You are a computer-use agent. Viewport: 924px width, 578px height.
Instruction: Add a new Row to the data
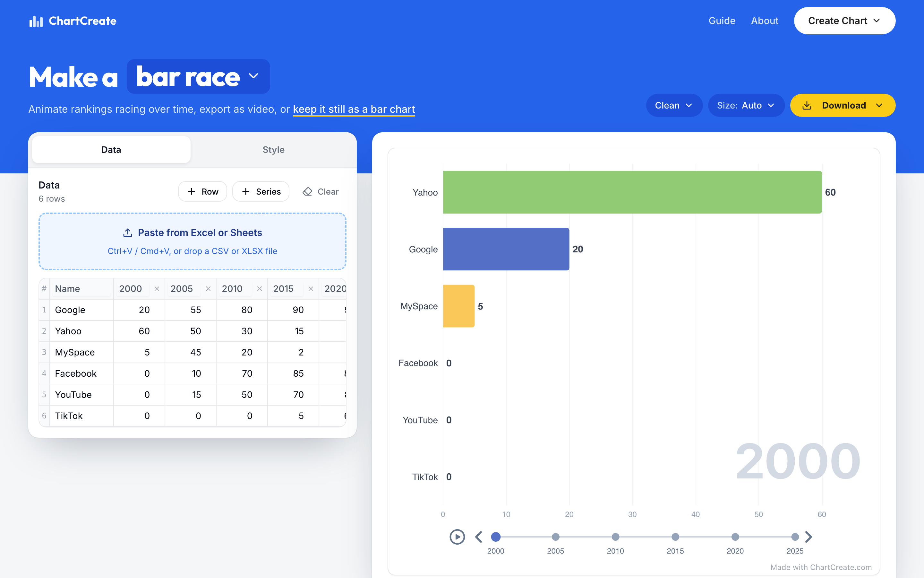click(x=202, y=191)
